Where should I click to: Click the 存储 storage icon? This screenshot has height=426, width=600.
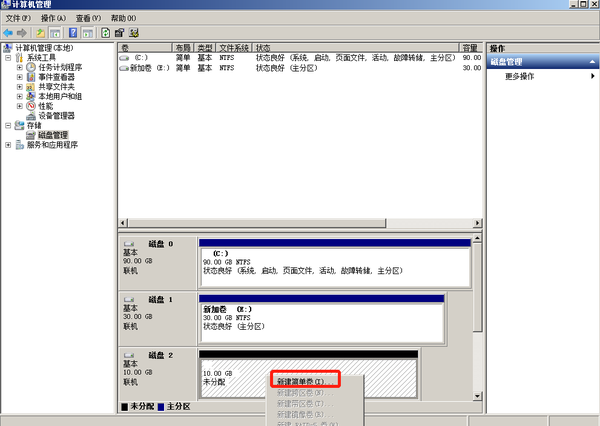20,126
